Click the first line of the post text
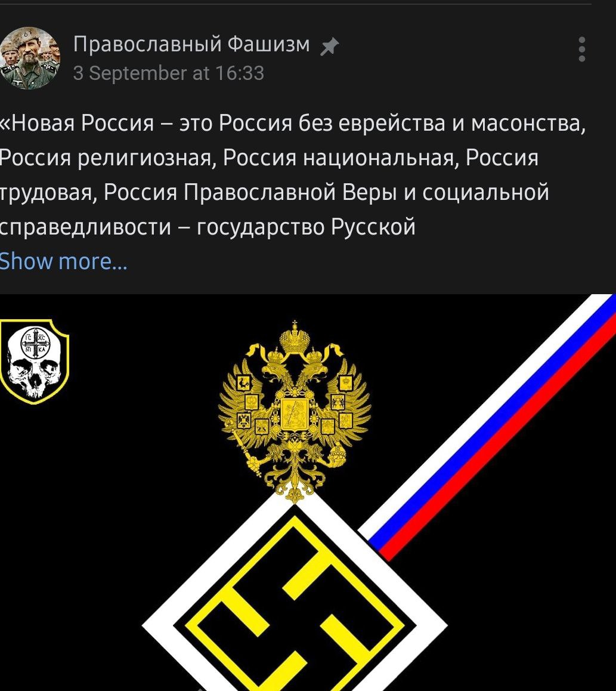 tap(293, 124)
